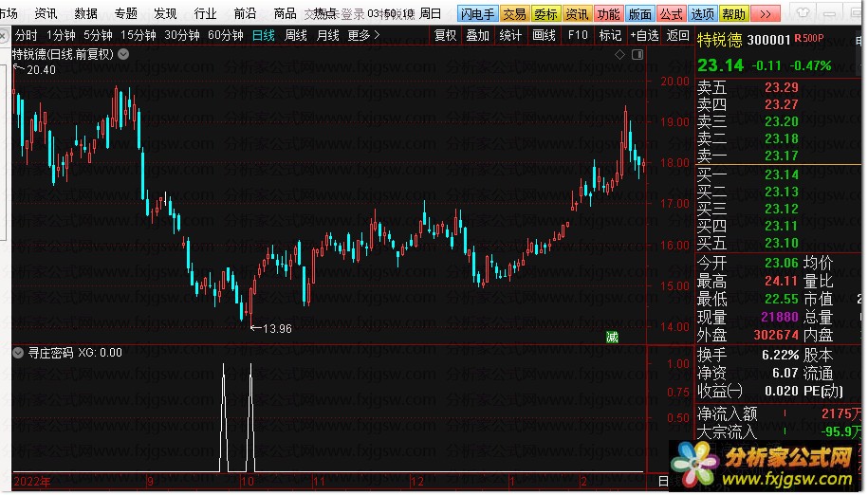Click the yellow 资讯 button
This screenshot has width=868, height=495.
point(578,13)
